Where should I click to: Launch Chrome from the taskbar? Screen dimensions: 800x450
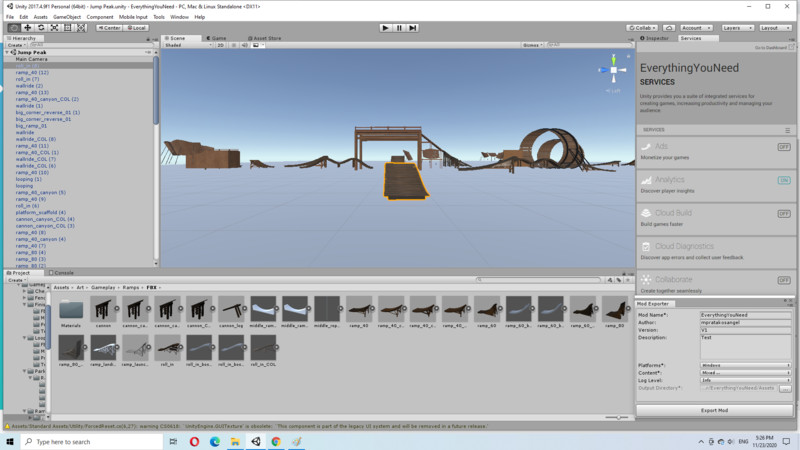pos(276,441)
